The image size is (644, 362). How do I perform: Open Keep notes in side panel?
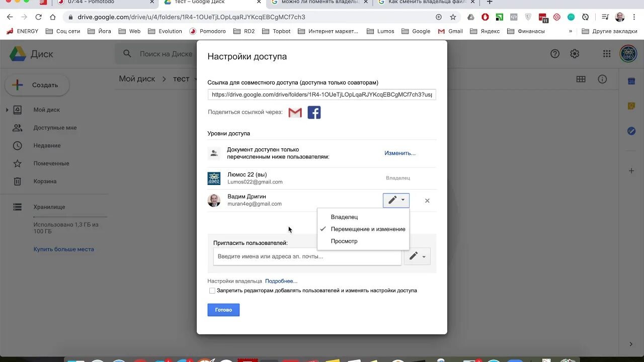click(x=631, y=106)
